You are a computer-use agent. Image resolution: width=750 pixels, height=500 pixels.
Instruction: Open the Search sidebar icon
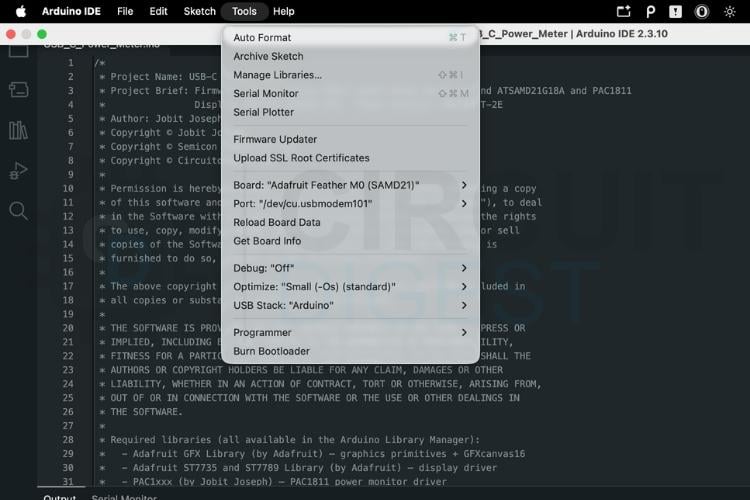coord(19,211)
